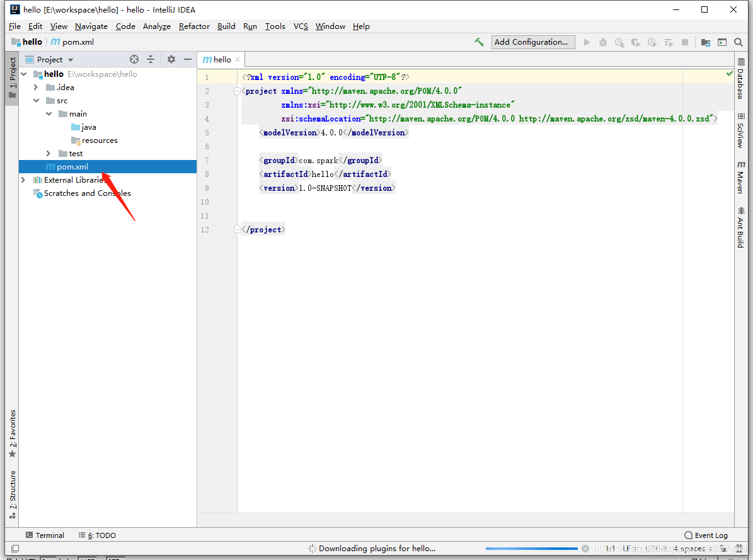Click the Scratches and Consoles item
753x560 pixels.
pyautogui.click(x=87, y=193)
